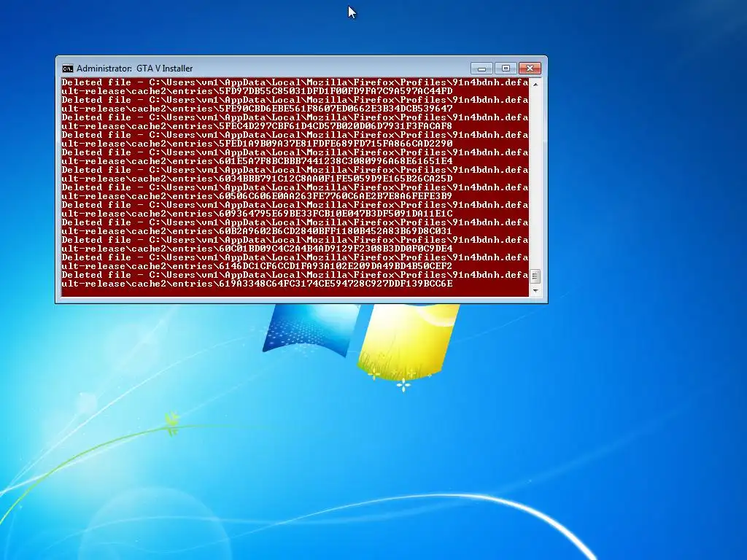Click the entry ending 619A3348C64FC3174CE594728C927DDF139BCC6E

coord(295,279)
